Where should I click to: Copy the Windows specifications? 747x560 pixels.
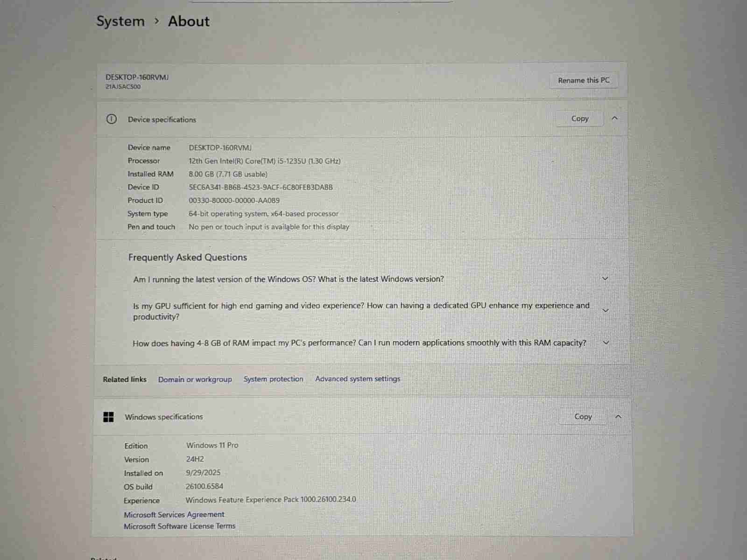pos(583,416)
